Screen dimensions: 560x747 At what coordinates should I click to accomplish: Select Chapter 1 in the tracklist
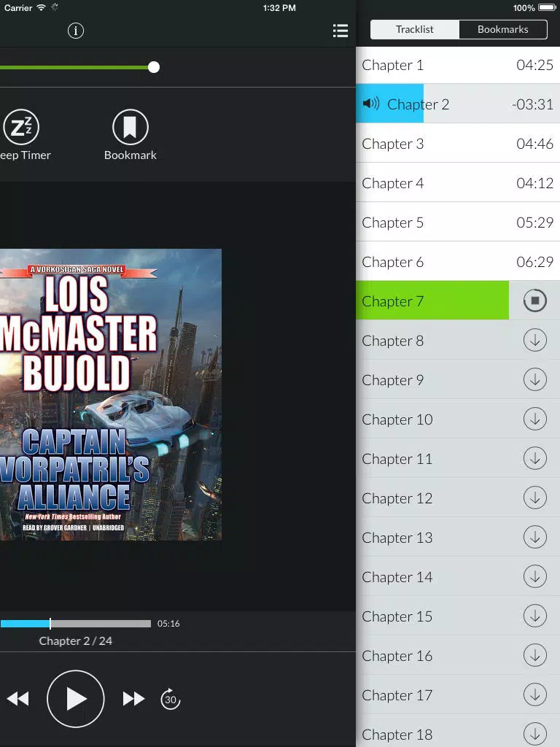click(x=458, y=65)
